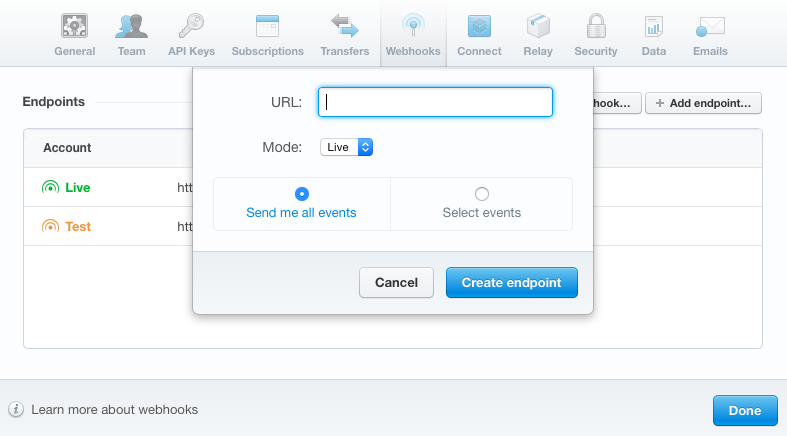787x436 pixels.
Task: Select the Select events radio option
Action: pos(482,194)
